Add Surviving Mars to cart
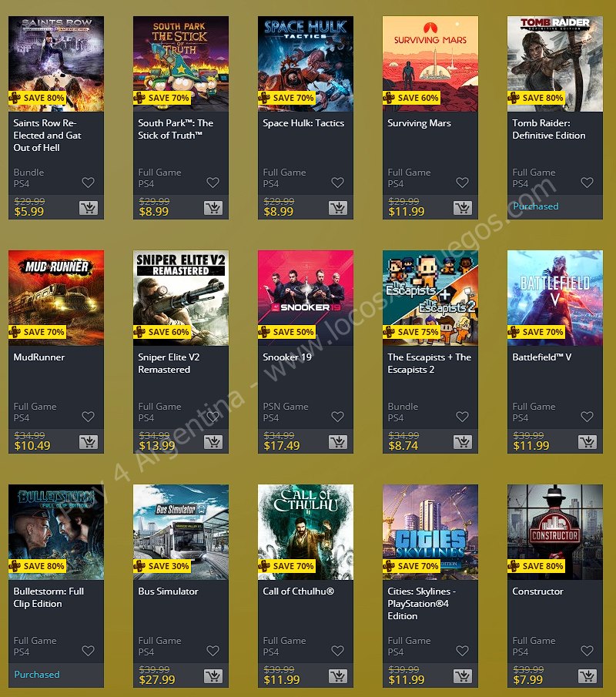Screen dimensions: 616x697 click(463, 208)
